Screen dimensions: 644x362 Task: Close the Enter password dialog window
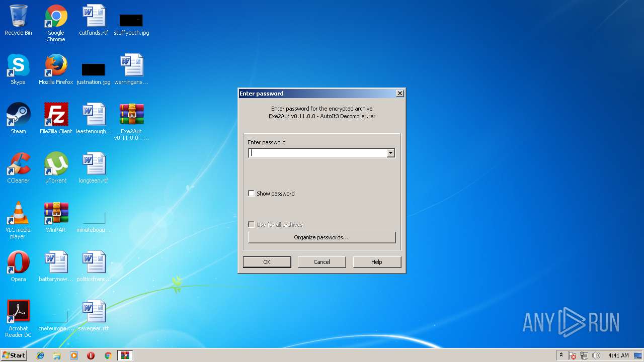point(399,94)
